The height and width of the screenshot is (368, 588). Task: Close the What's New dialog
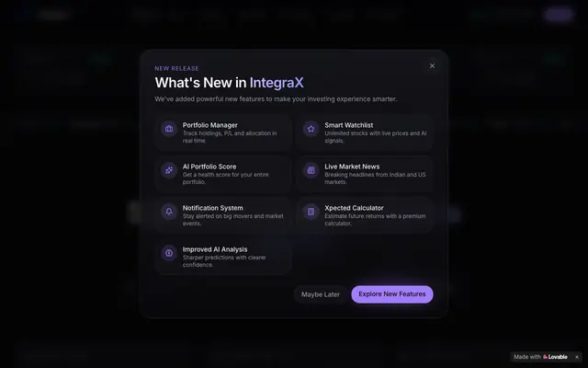pyautogui.click(x=432, y=65)
